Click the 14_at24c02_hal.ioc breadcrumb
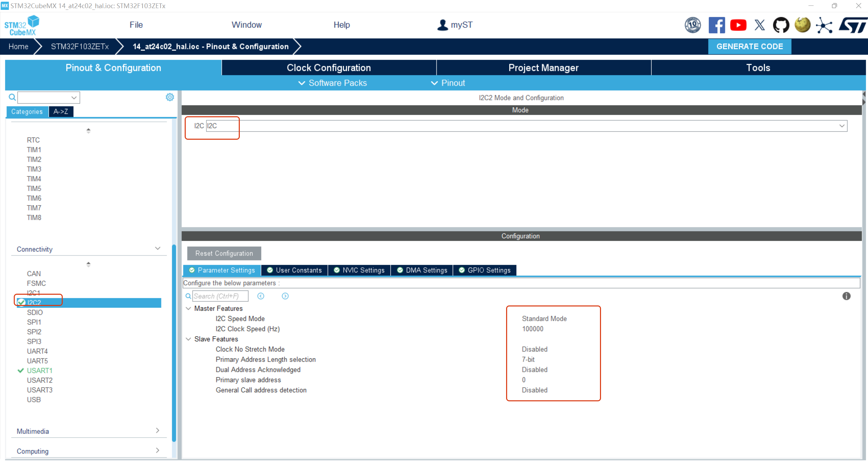The image size is (868, 463). [211, 47]
